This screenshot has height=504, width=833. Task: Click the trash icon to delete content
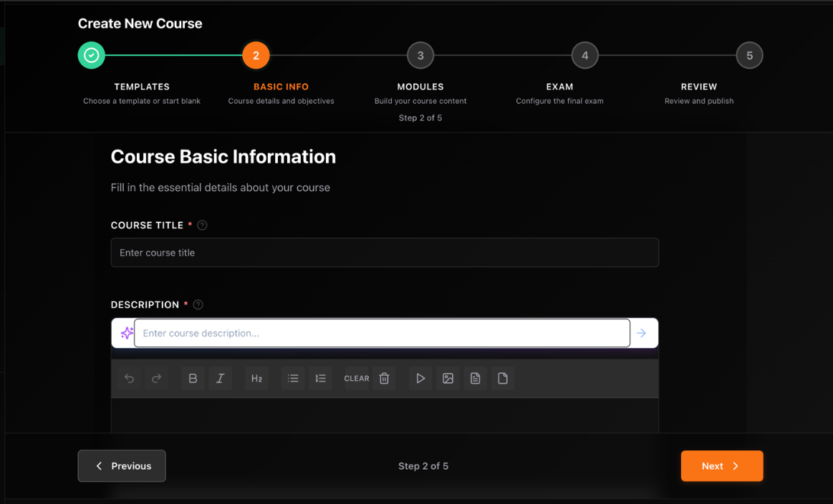point(384,378)
